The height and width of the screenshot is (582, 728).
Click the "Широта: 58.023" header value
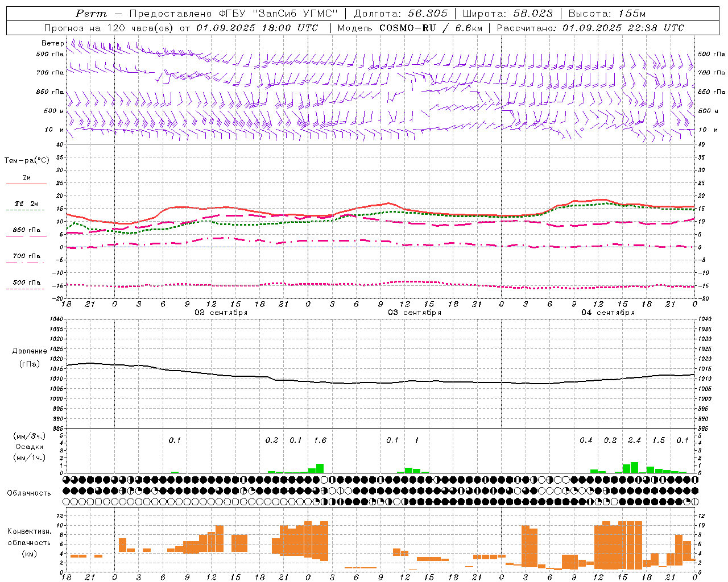507,14
